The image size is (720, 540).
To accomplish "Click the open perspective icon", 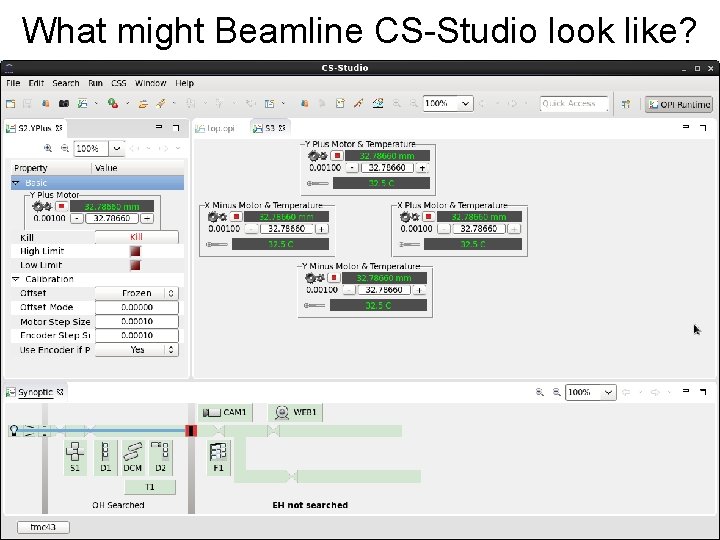I will tap(626, 104).
